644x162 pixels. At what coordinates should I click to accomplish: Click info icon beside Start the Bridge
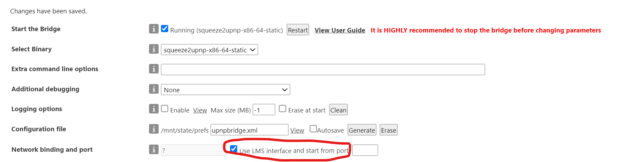(x=153, y=29)
